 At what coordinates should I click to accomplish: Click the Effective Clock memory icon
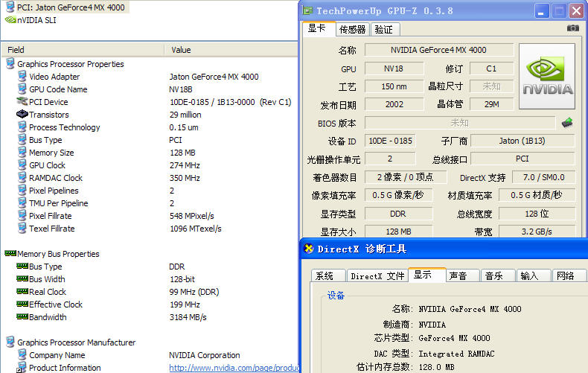[x=22, y=304]
